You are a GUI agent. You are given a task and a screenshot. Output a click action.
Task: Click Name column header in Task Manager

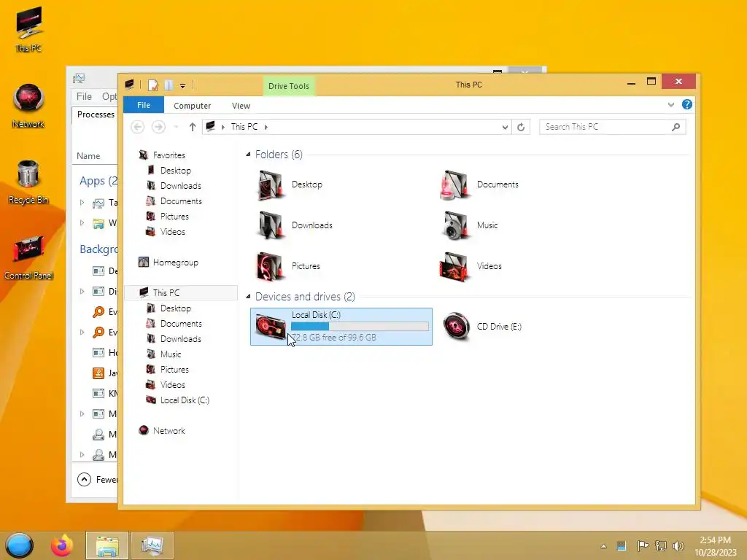(x=88, y=156)
